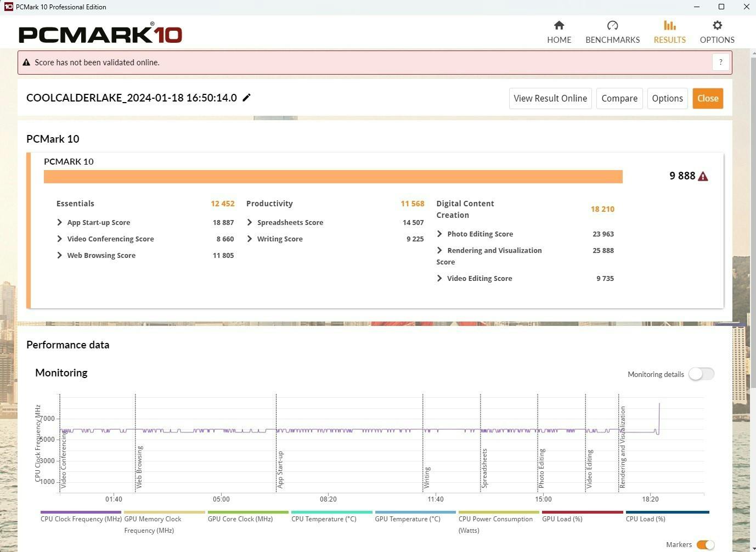Click the question mark help icon
756x552 pixels.
(x=720, y=63)
